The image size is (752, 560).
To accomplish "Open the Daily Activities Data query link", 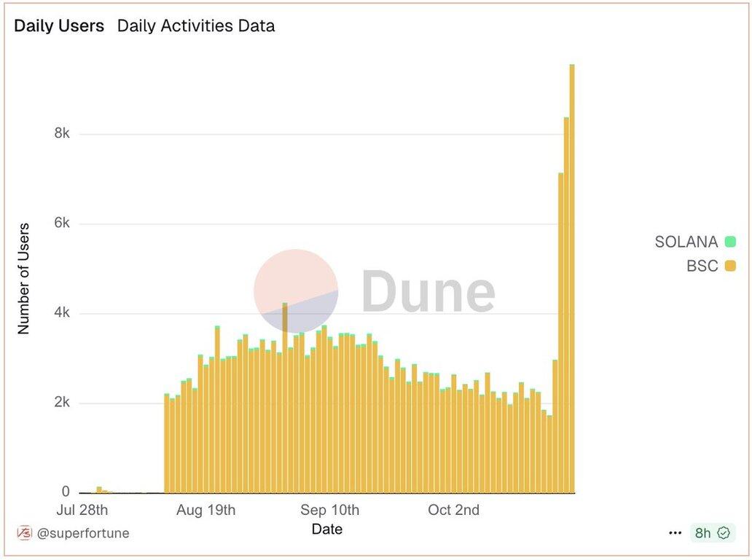I will (x=196, y=25).
